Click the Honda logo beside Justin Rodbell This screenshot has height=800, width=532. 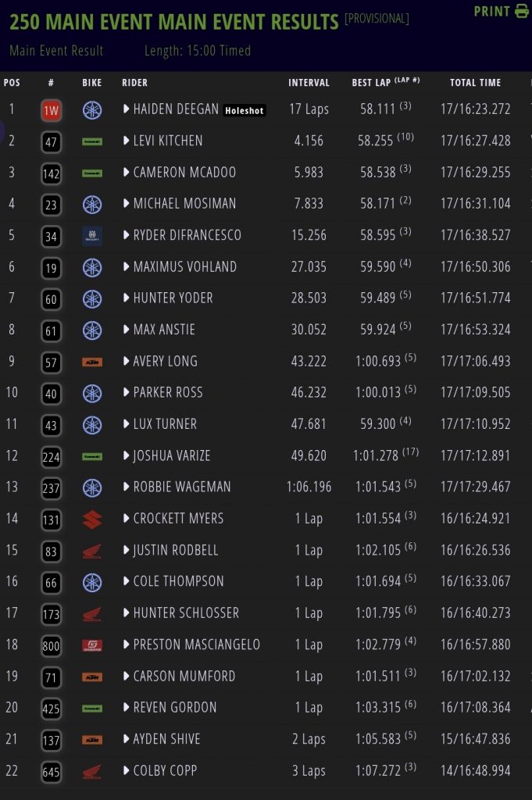click(92, 551)
